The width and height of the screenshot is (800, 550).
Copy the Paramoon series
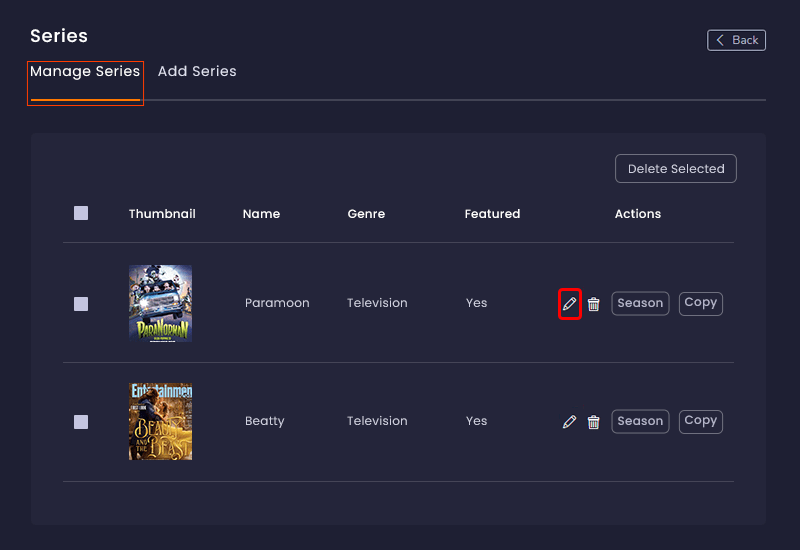(x=700, y=303)
